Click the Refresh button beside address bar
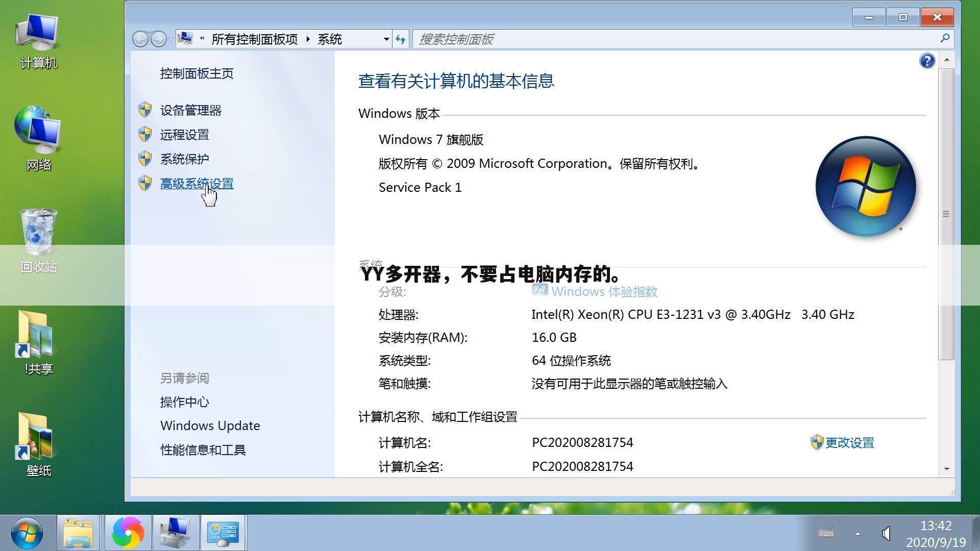 pos(401,39)
